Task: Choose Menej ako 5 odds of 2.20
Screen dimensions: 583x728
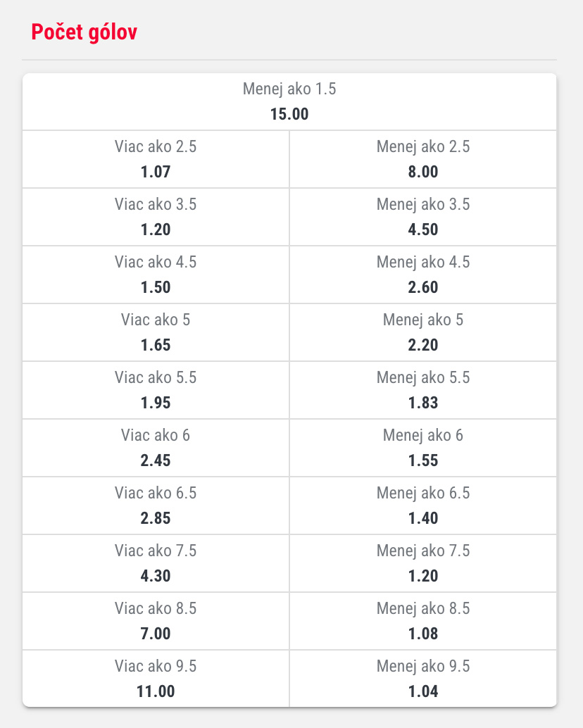Action: (x=422, y=332)
